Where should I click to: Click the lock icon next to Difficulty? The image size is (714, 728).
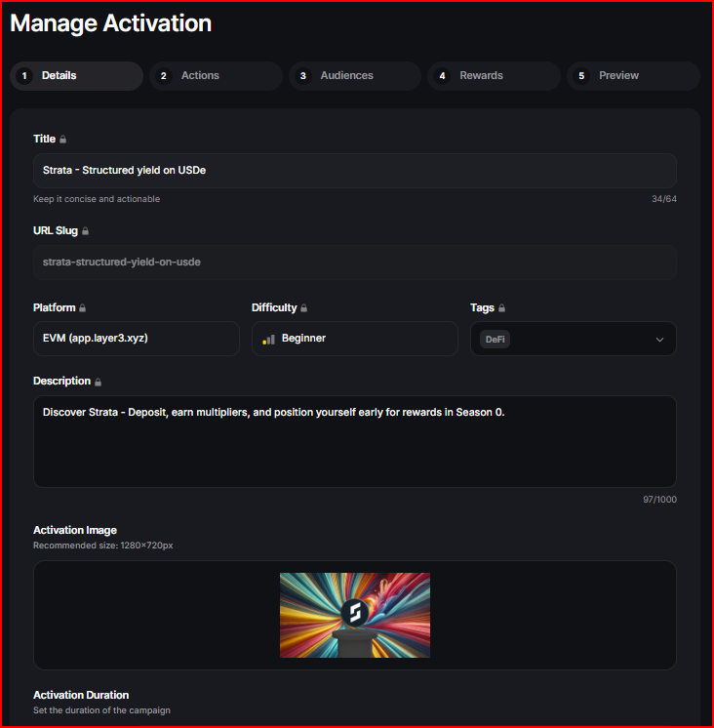point(304,308)
